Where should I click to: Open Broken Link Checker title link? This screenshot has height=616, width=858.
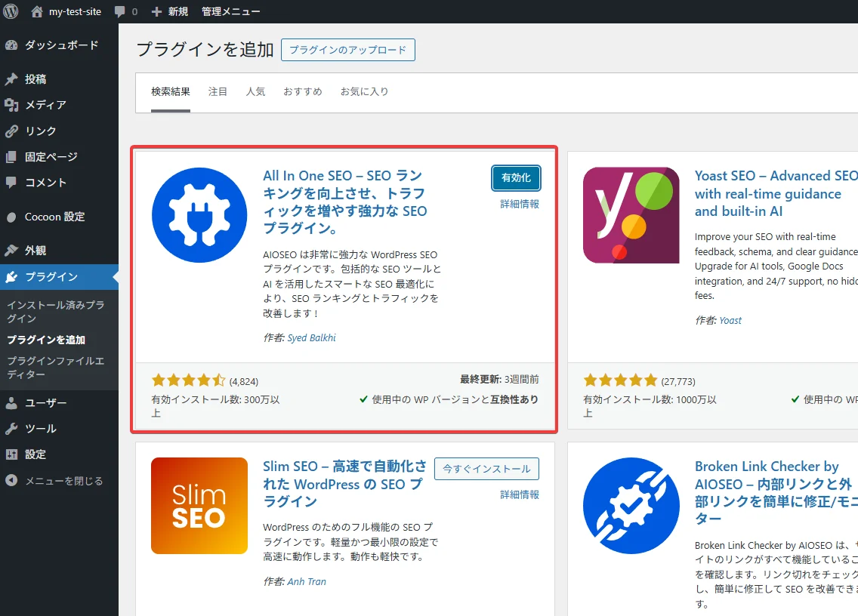click(776, 493)
